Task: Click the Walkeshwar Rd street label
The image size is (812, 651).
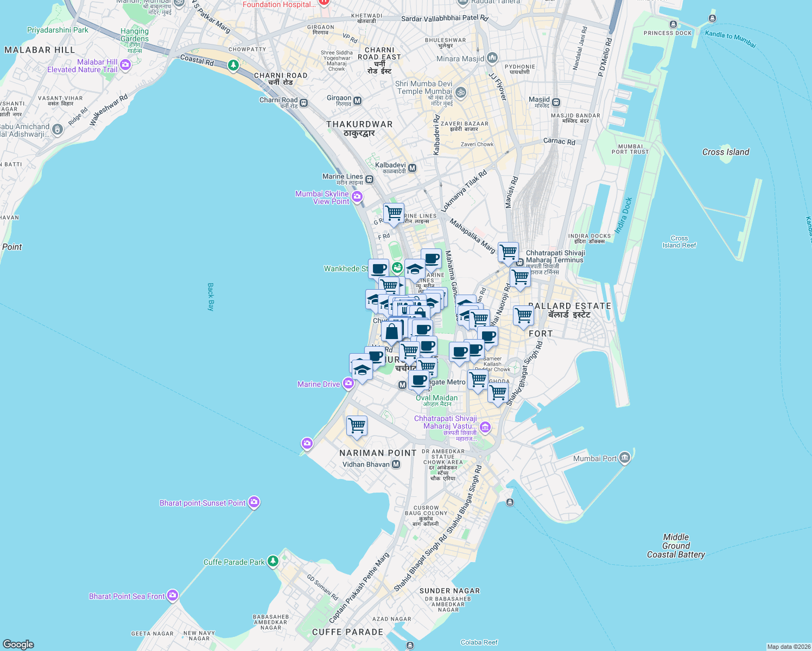Action: coord(109,110)
